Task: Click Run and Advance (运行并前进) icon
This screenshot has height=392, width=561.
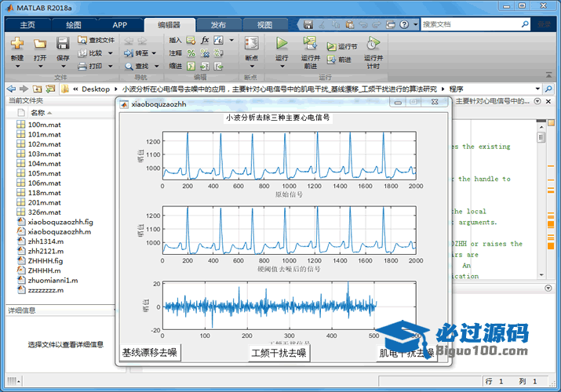Action: (310, 44)
